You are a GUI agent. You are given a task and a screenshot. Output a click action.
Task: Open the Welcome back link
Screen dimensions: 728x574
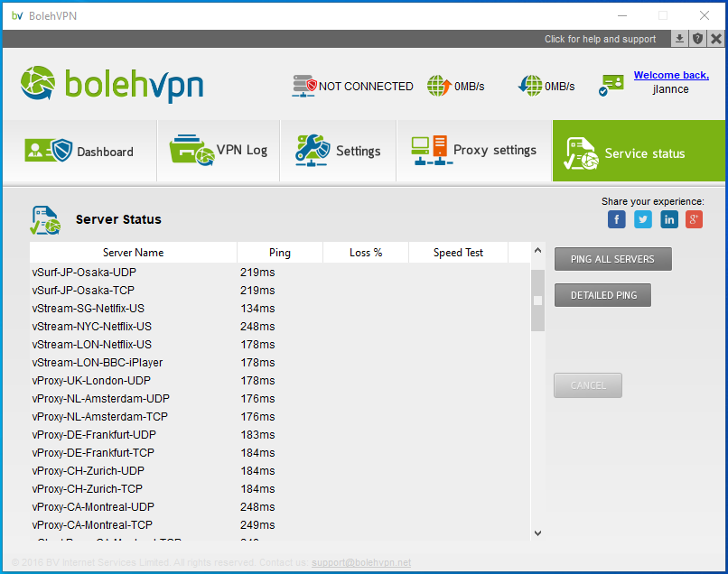(x=671, y=75)
